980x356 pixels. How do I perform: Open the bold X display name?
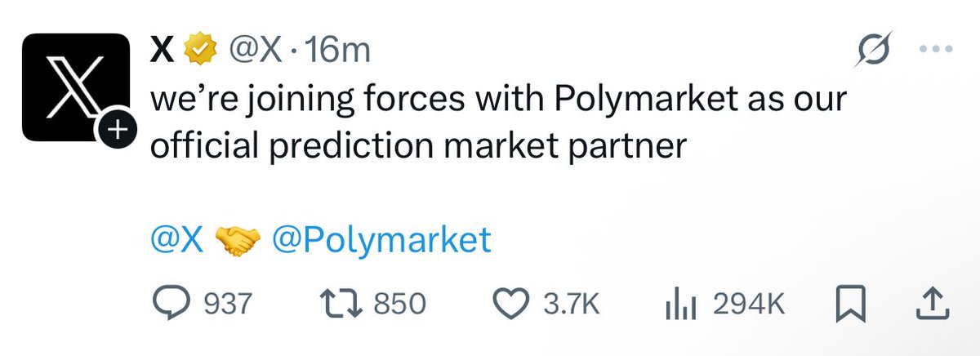coord(163,52)
